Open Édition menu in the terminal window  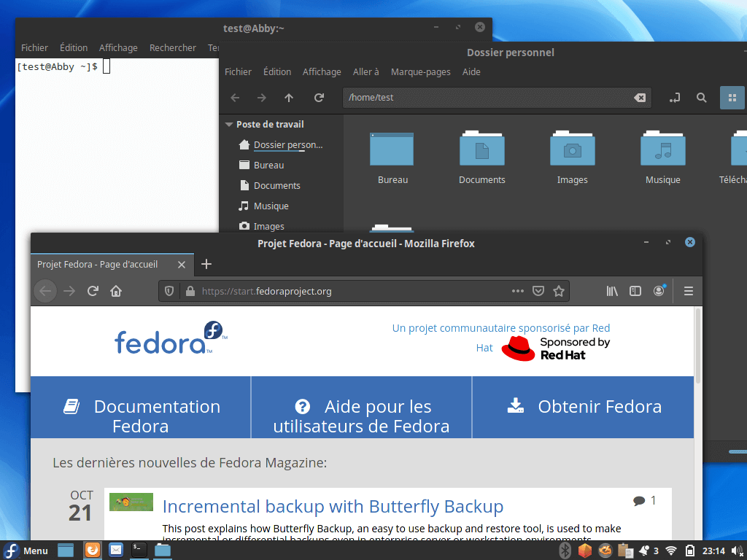74,47
